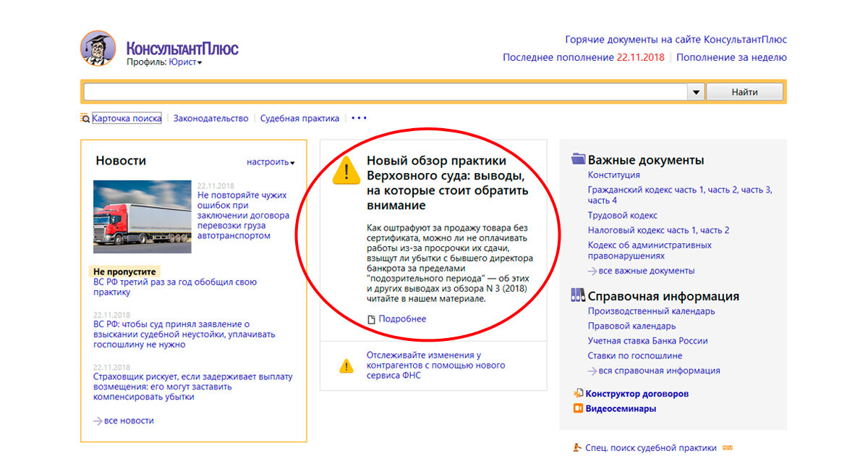Open Кодекс об административных правонарушениях link
Viewport: 868px width, 456px height.
tap(650, 250)
